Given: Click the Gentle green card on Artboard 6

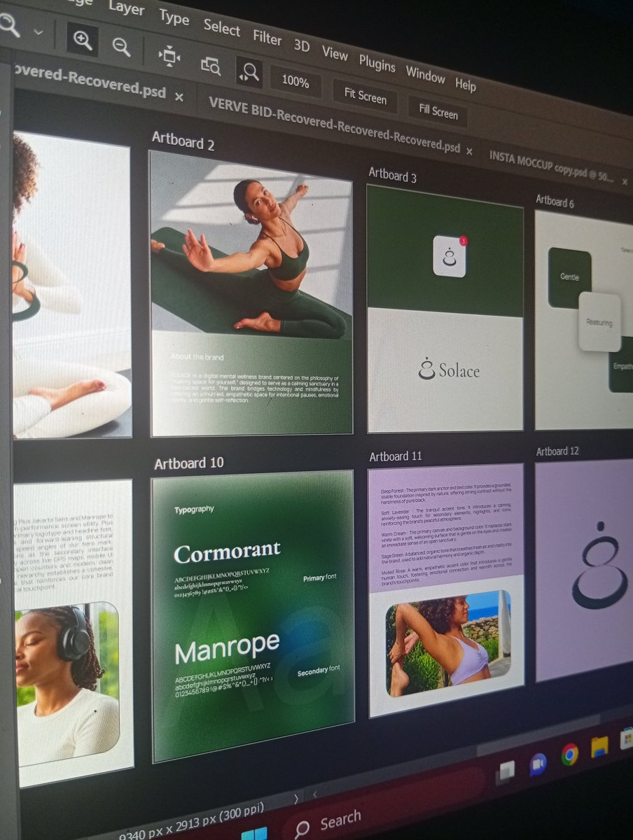Looking at the screenshot, I should pyautogui.click(x=569, y=277).
